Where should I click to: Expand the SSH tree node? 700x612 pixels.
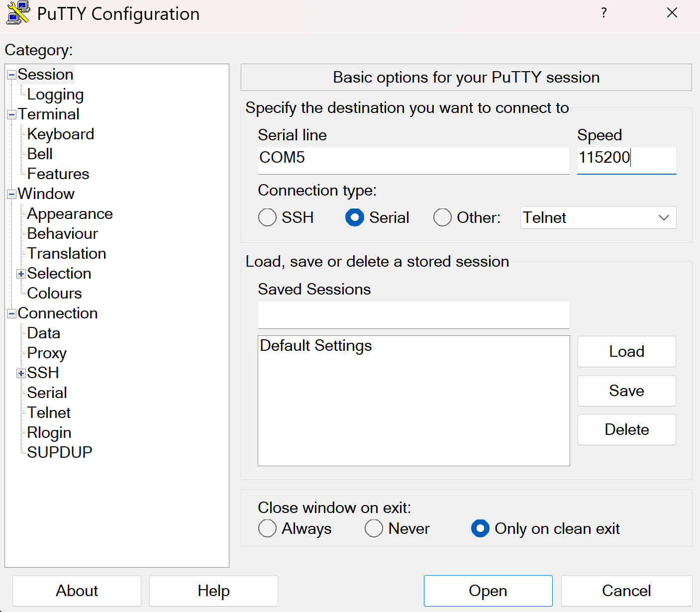click(21, 374)
